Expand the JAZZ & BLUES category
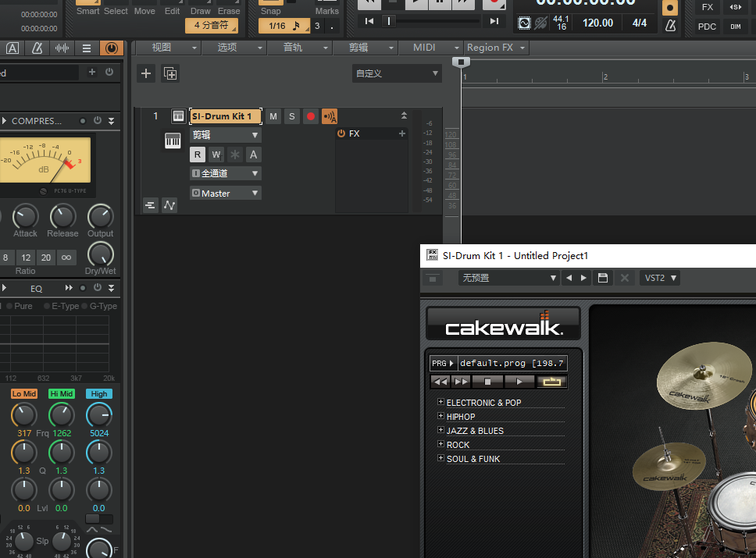This screenshot has height=558, width=756. tap(440, 429)
